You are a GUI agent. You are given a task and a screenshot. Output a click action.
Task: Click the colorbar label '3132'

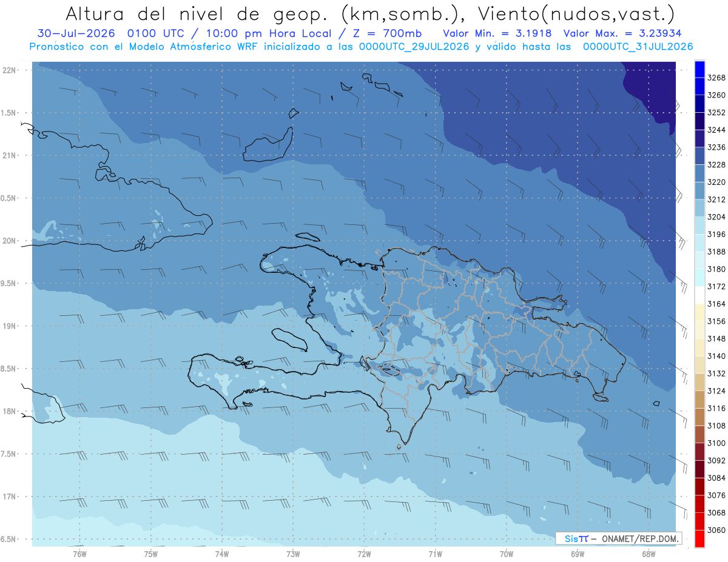pyautogui.click(x=716, y=373)
